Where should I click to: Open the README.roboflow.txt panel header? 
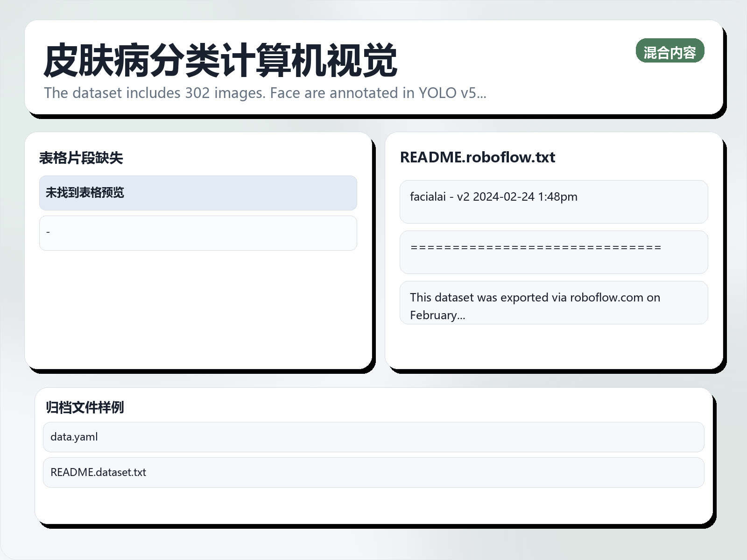pos(477,158)
